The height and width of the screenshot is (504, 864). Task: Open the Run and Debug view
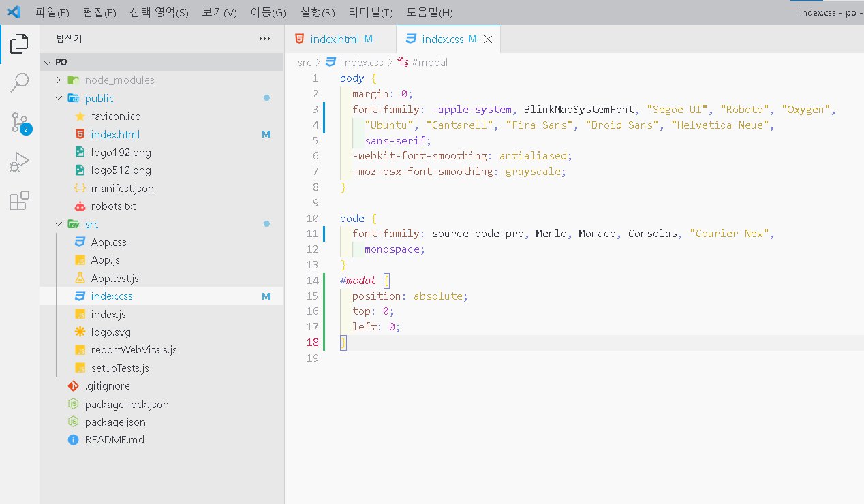click(x=19, y=162)
